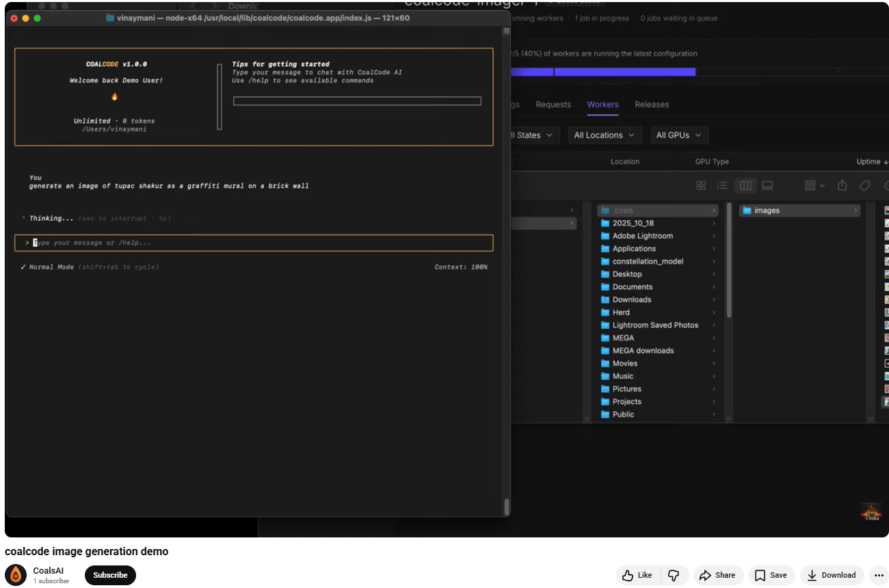The height and width of the screenshot is (588, 889).
Task: Switch to the Releases tab
Action: pos(652,105)
